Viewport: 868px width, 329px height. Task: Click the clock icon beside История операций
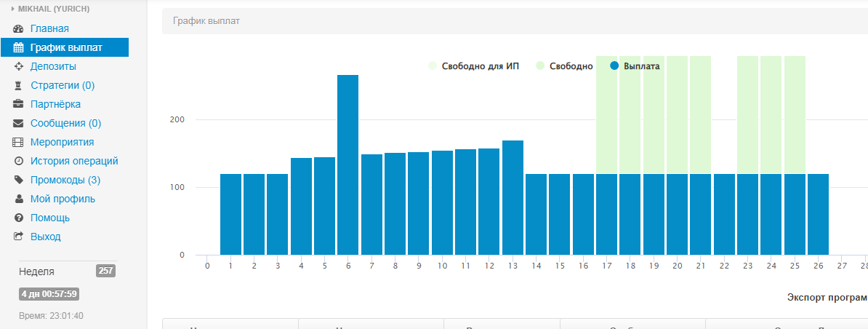pos(19,162)
